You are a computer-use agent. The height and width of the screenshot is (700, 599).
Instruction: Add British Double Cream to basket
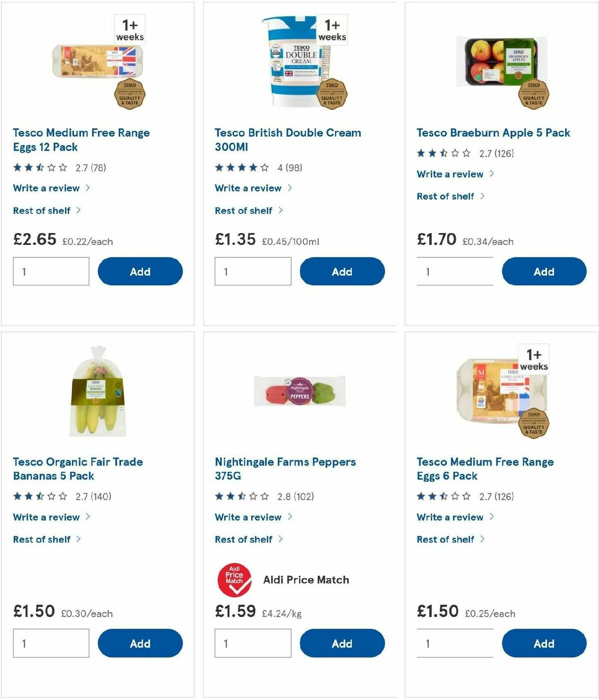click(x=342, y=271)
